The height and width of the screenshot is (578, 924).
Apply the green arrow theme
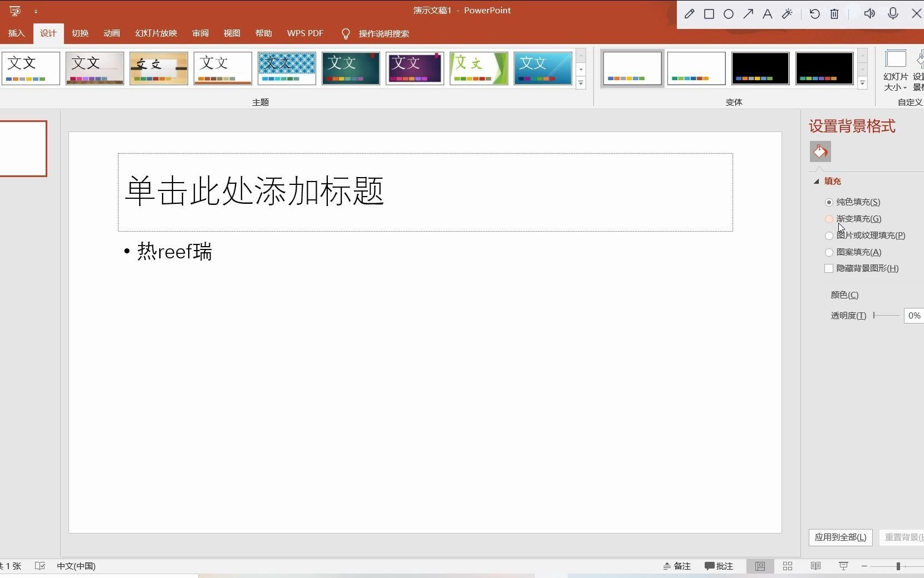click(x=479, y=68)
